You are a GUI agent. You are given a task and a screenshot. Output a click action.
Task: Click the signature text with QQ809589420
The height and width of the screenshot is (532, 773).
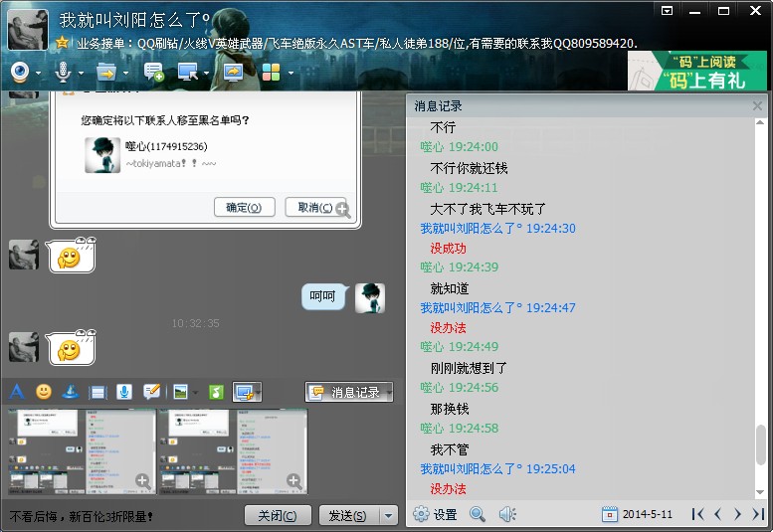point(357,44)
